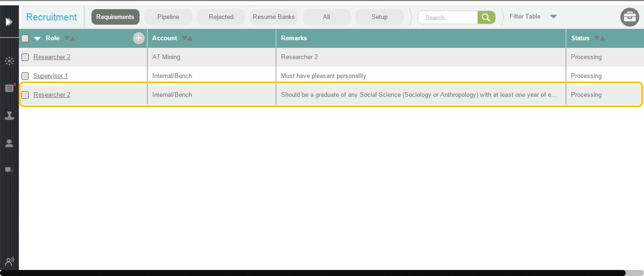Open the stamp icon in the sidebar
Viewport: 644px width, 276px height.
pyautogui.click(x=9, y=116)
